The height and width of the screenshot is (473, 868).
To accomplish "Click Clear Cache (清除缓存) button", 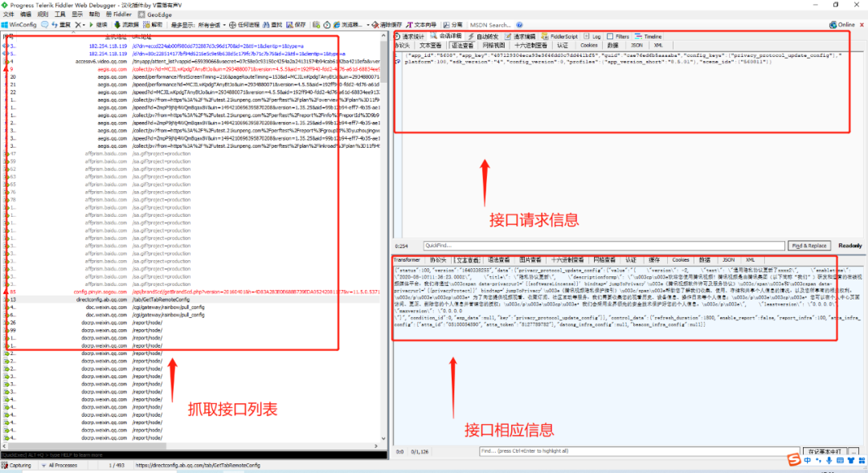I will coord(387,25).
